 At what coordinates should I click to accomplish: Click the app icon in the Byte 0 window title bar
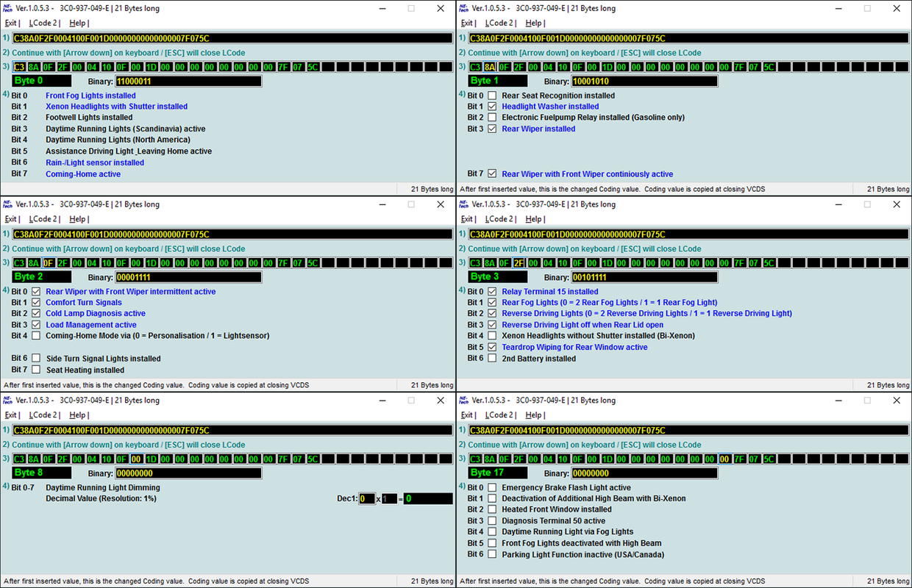[x=8, y=8]
